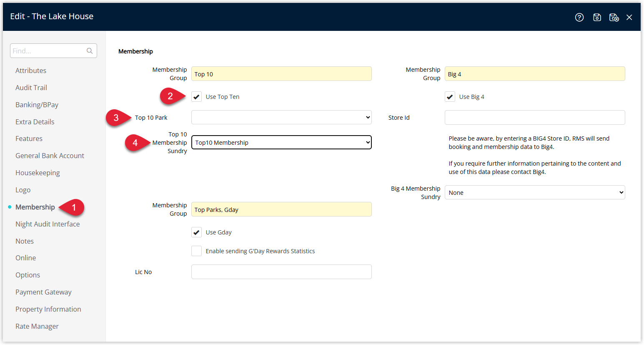Screen dimensions: 644x345
Task: Open the help question mark icon
Action: coord(579,17)
